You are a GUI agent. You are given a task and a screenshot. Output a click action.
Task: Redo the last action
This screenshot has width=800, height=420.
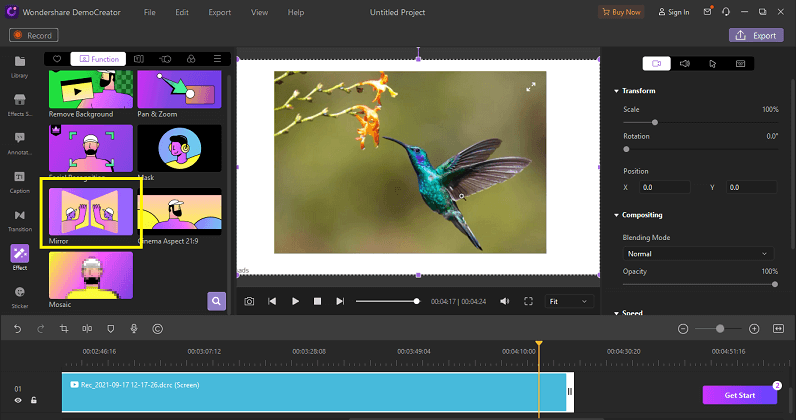[x=41, y=329]
